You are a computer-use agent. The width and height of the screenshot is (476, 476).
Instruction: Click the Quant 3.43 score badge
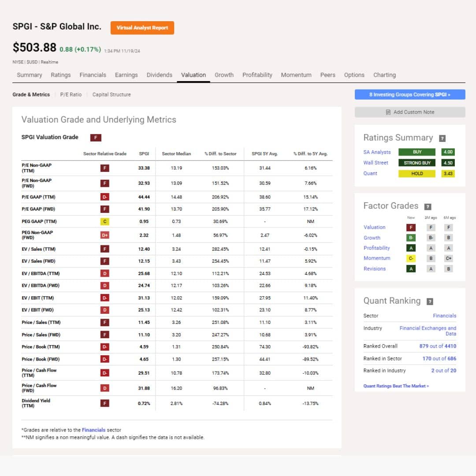pos(448,174)
